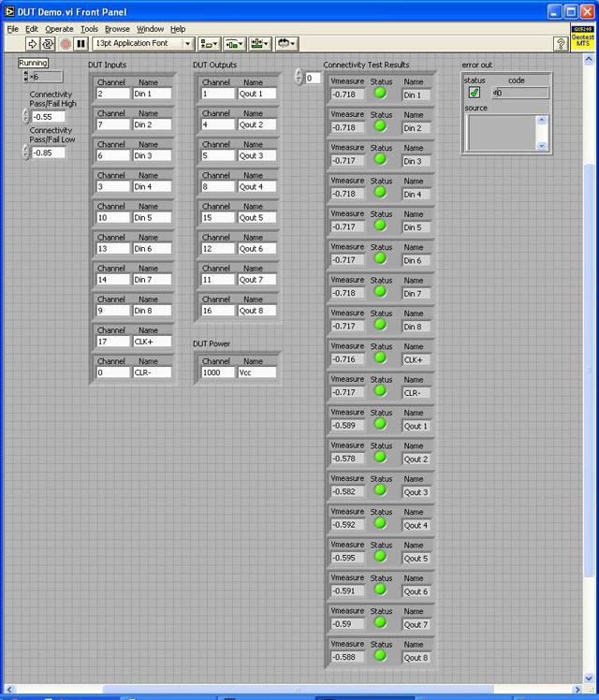Click the green status LED for Din 4

(380, 192)
